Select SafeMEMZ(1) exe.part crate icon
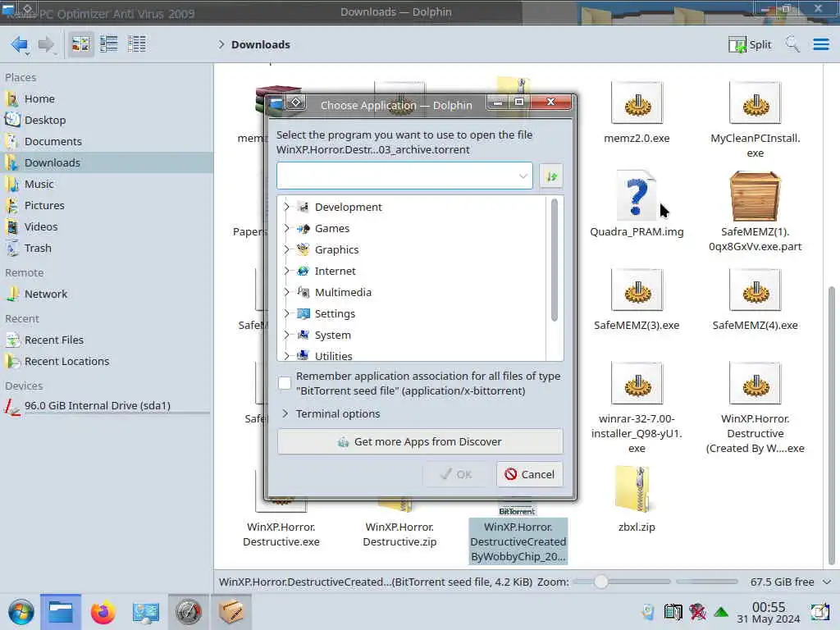The height and width of the screenshot is (630, 840). click(755, 196)
